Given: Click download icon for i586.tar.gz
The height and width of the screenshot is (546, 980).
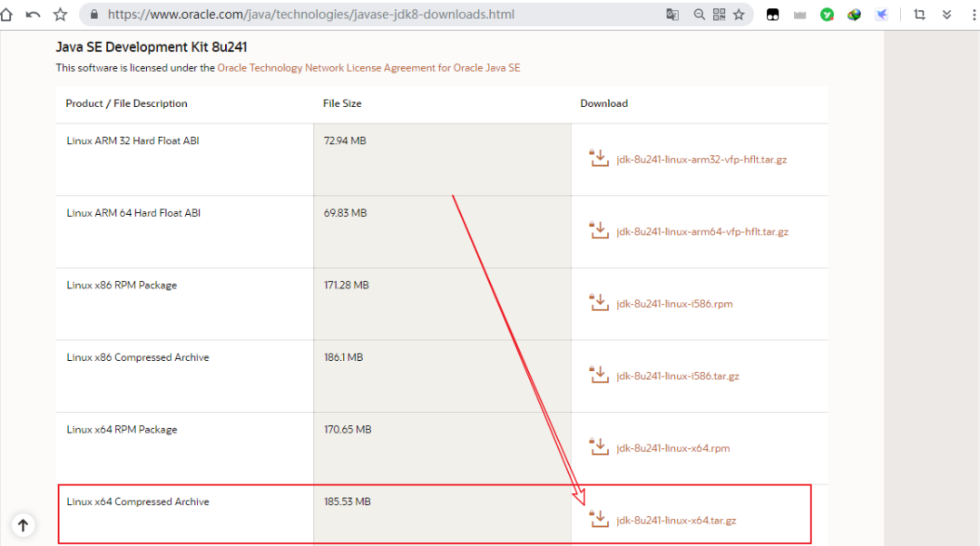Looking at the screenshot, I should 599,375.
